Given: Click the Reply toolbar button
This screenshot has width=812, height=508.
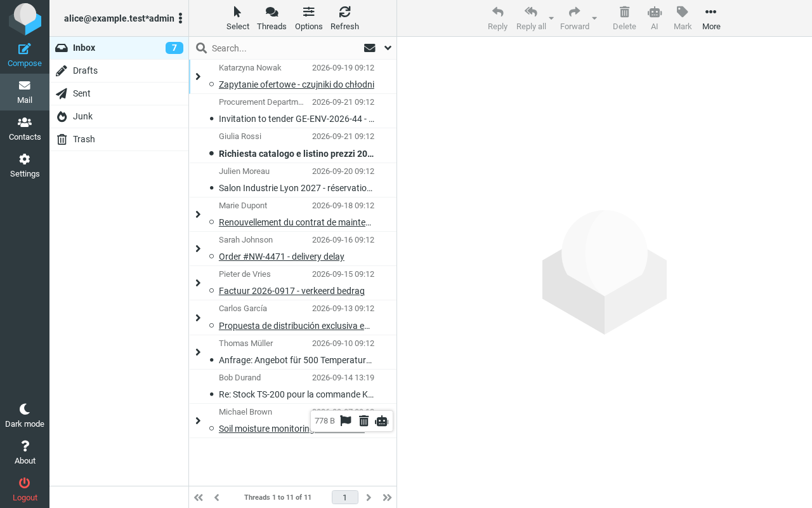Looking at the screenshot, I should coord(497,18).
